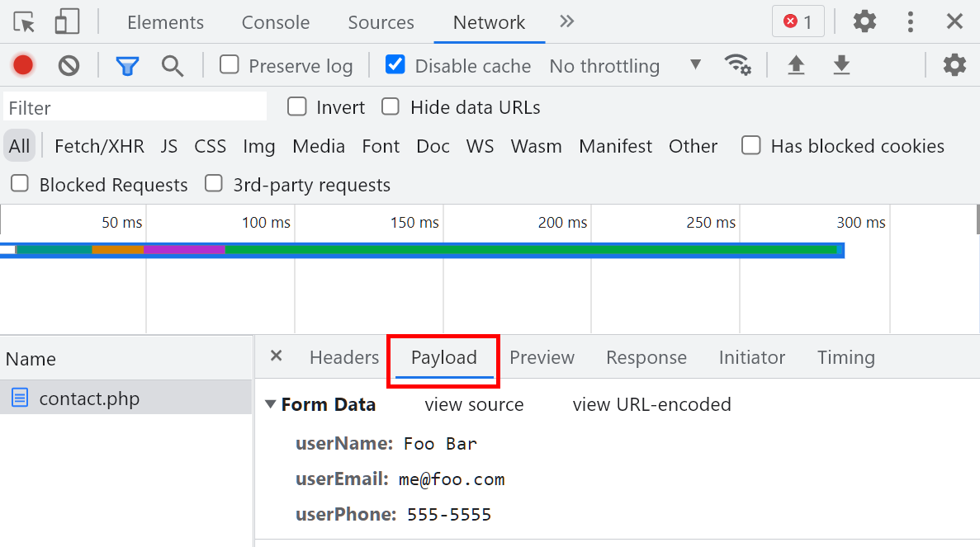Screen dimensions: 980x547
Task: Expand the hidden panels chevron menu
Action: [x=566, y=21]
